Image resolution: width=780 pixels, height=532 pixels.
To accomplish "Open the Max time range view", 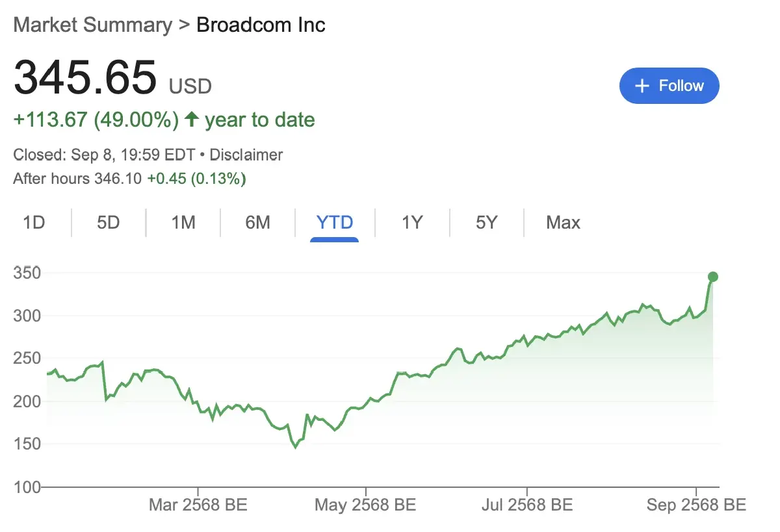I will [x=562, y=223].
